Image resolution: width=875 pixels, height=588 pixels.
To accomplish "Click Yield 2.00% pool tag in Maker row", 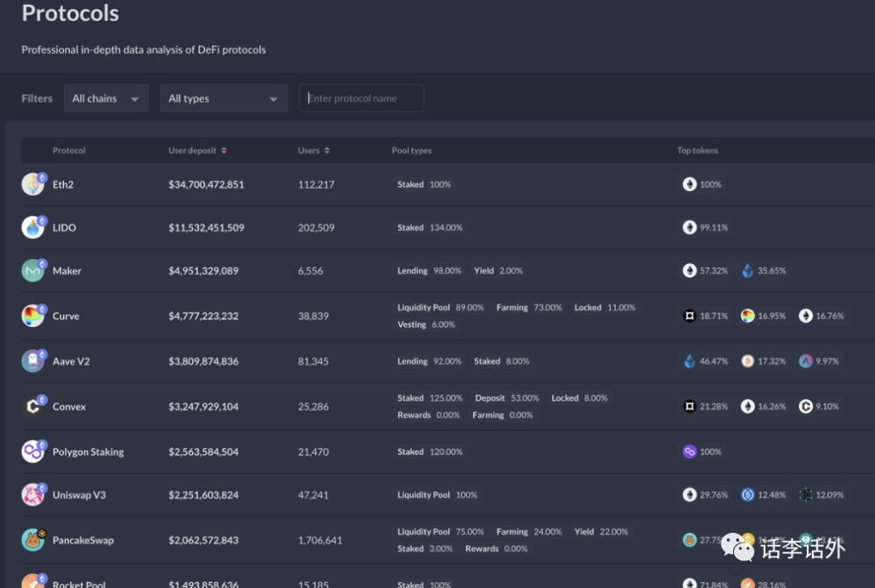I will 498,271.
